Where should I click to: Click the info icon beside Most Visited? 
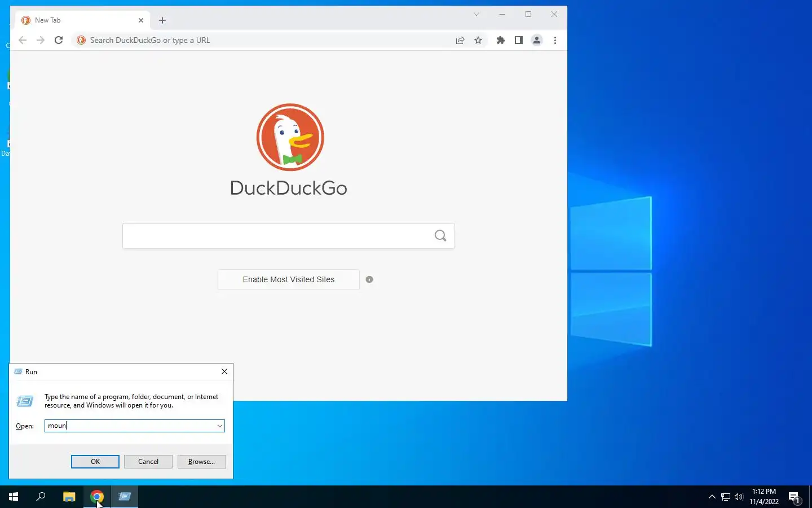(x=369, y=279)
